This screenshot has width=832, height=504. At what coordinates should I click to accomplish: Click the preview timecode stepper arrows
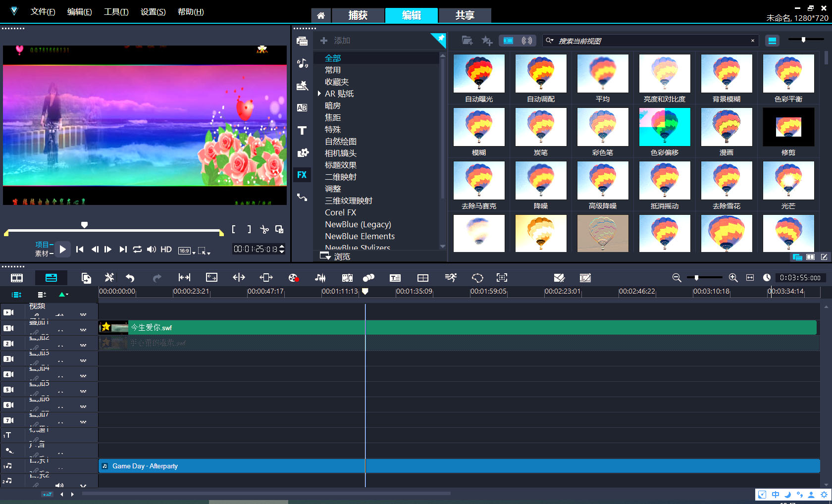[x=282, y=249]
